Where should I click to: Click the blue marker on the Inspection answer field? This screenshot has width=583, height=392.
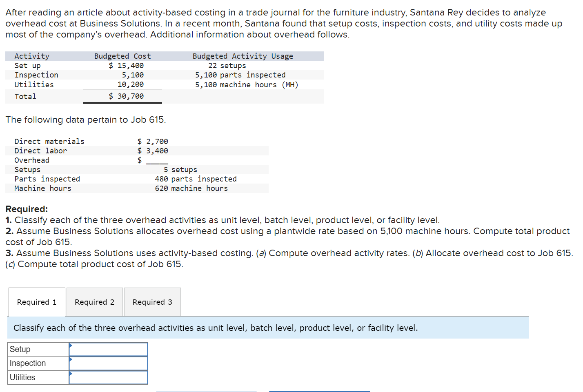tap(71, 360)
